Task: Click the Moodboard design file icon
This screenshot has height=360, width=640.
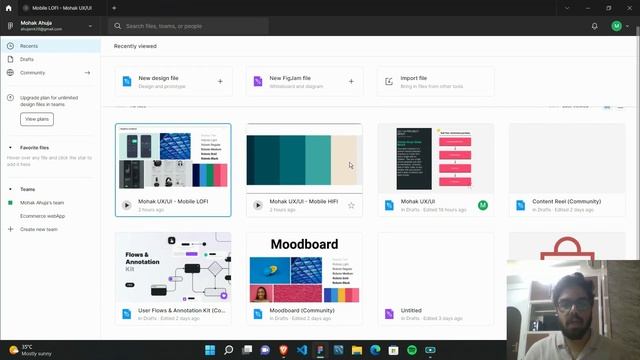Action: (x=258, y=314)
